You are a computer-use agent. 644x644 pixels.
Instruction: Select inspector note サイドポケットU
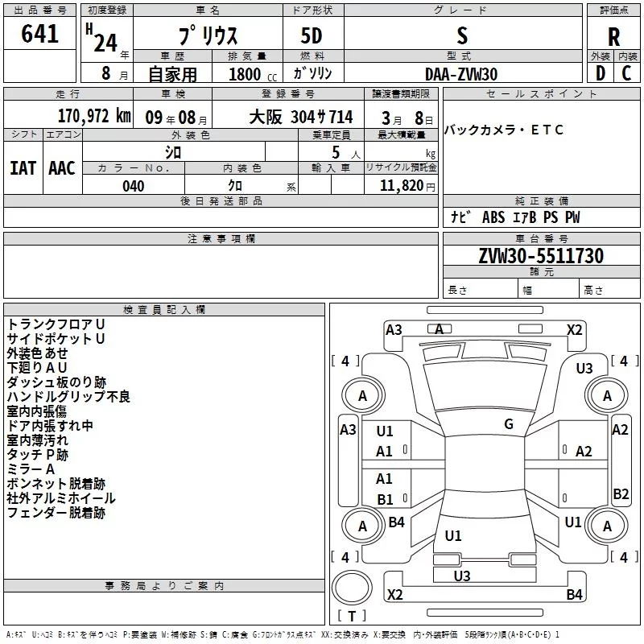click(x=56, y=338)
